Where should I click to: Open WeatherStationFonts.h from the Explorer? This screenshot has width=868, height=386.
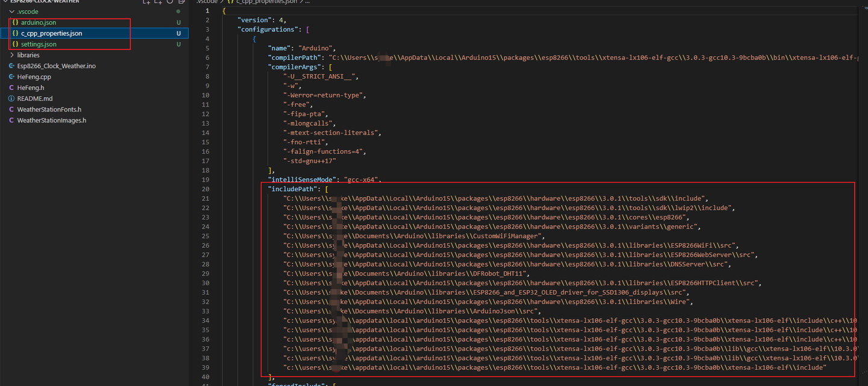pos(48,109)
